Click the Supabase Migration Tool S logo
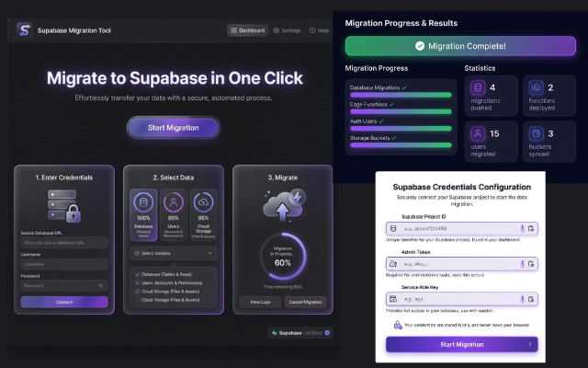The width and height of the screenshot is (588, 368). pyautogui.click(x=25, y=30)
